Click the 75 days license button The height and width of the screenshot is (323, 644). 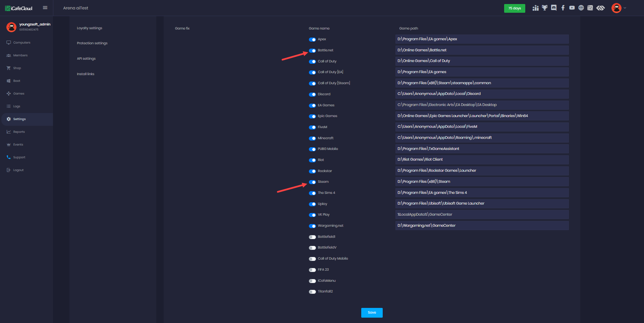tap(515, 8)
